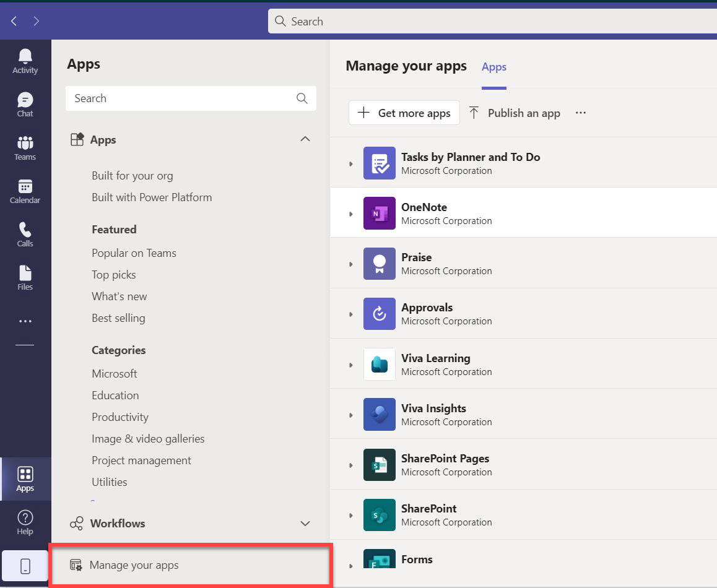Select What's new
Viewport: 717px width, 588px height.
[119, 296]
